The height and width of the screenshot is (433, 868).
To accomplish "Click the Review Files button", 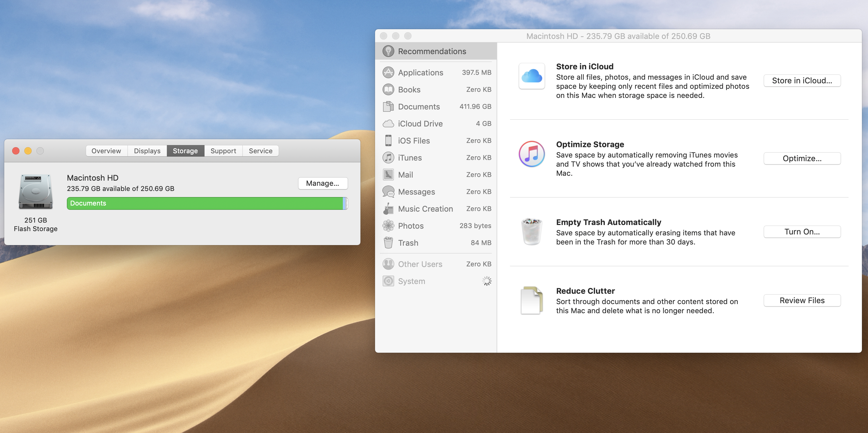I will pos(802,300).
